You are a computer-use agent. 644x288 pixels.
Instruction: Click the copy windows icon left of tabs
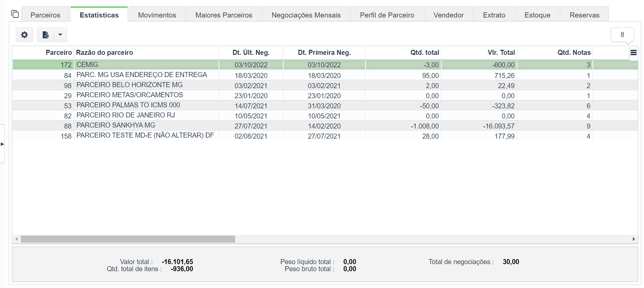point(15,14)
